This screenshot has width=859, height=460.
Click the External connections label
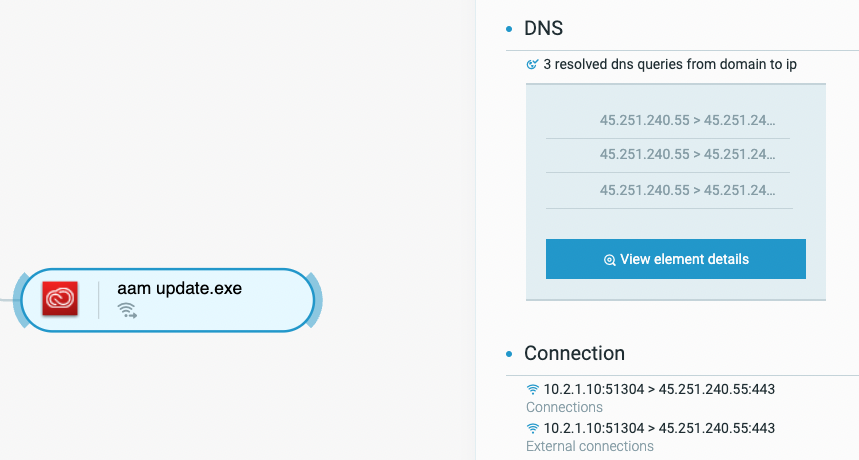(589, 446)
